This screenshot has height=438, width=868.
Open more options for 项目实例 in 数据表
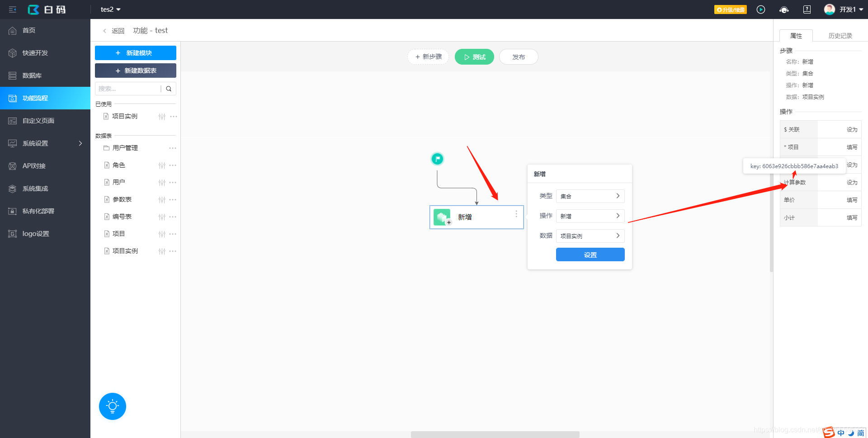click(173, 251)
